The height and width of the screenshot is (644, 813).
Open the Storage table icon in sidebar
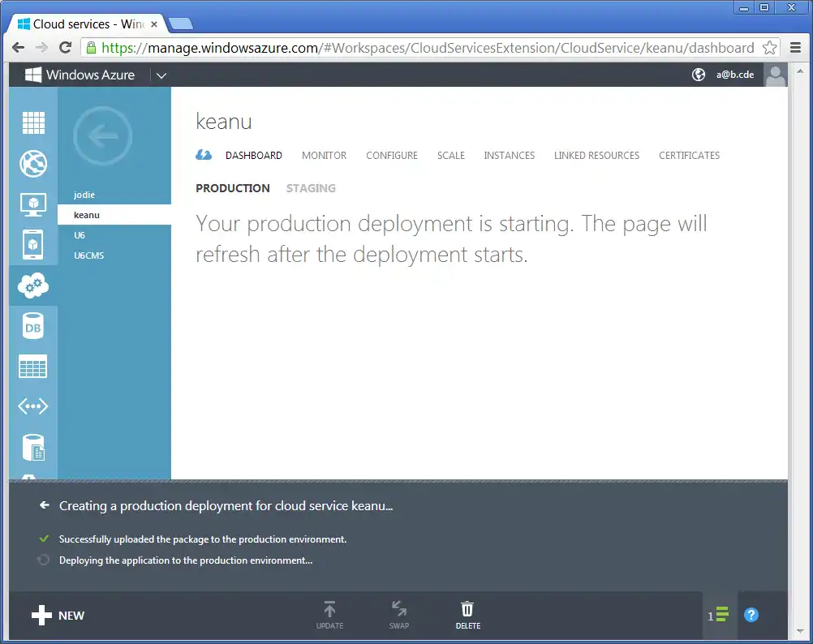pos(33,367)
